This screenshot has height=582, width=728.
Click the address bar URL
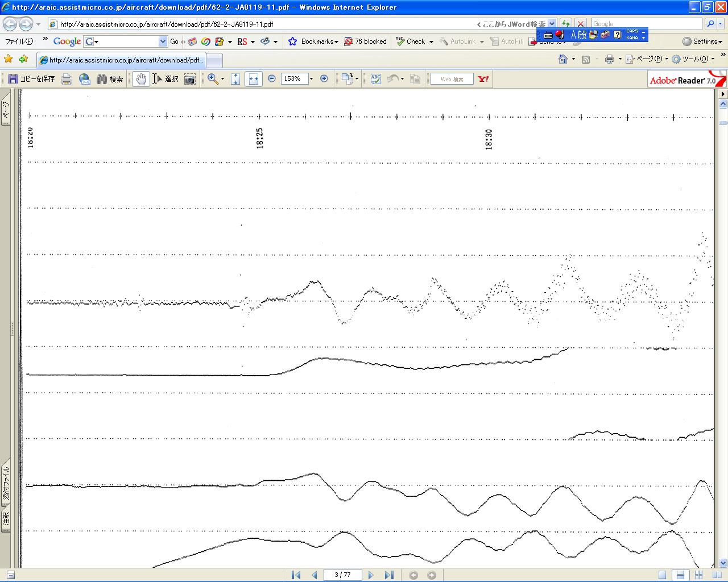pos(167,24)
